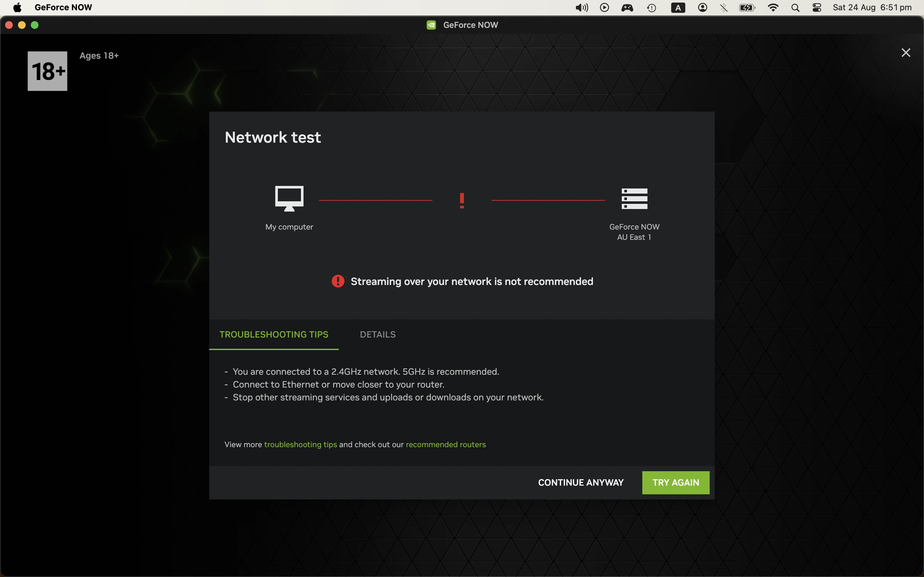Click the 18+ age rating badge
Image resolution: width=924 pixels, height=577 pixels.
[47, 71]
